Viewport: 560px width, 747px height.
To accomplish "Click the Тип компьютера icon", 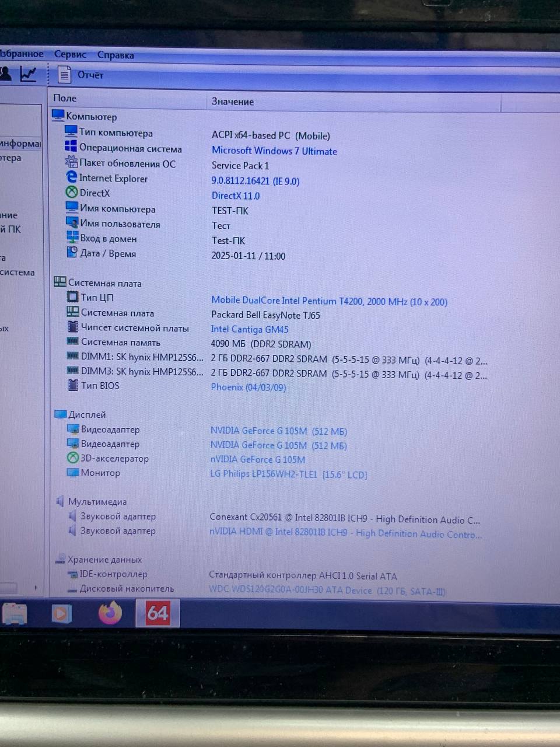I will [x=71, y=131].
